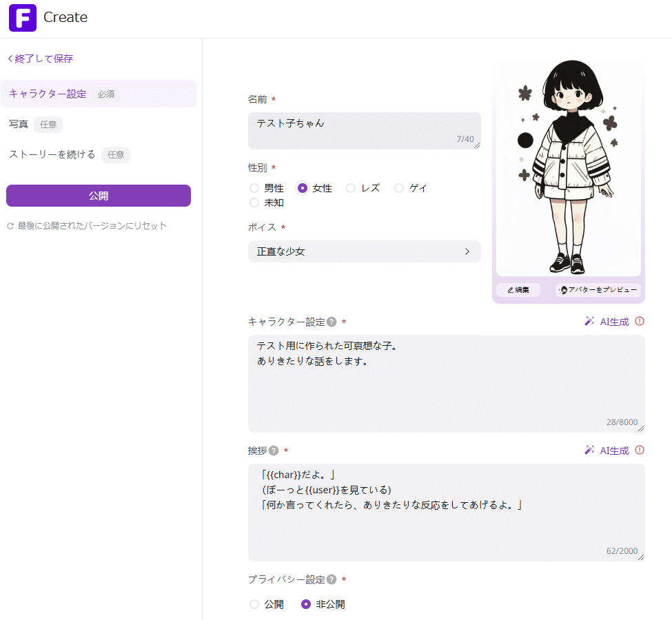Click into the キャラクター設定 text area
This screenshot has height=620, width=672.
click(446, 384)
